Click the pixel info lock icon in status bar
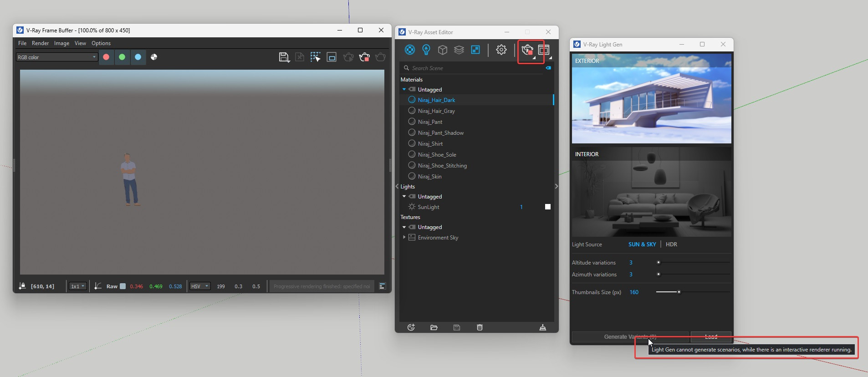The image size is (868, 377). coord(22,286)
